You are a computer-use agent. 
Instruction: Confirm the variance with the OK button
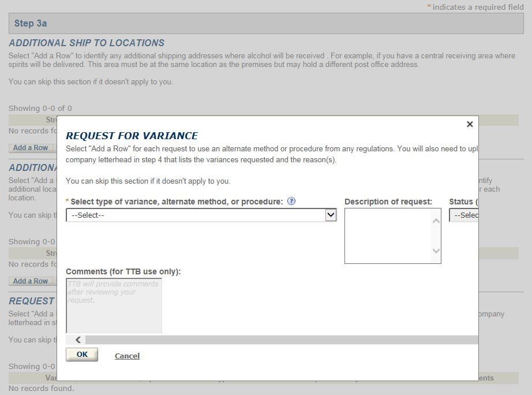tap(82, 355)
